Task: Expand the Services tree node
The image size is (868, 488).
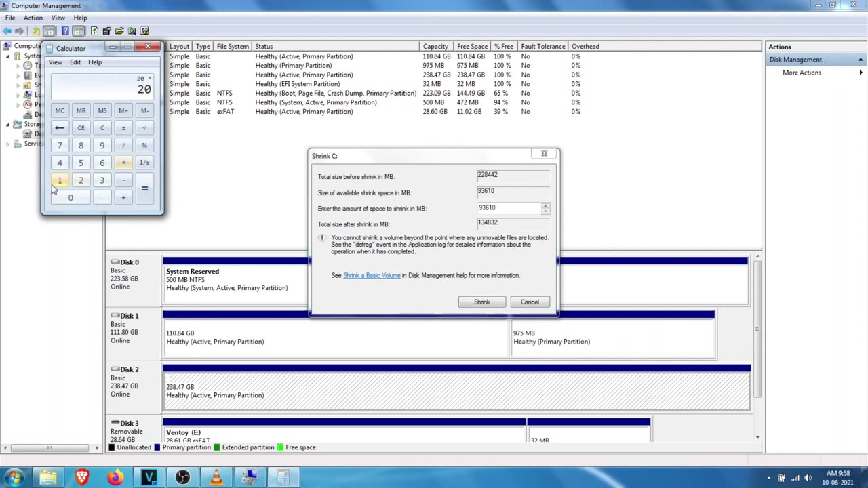Action: [x=9, y=144]
